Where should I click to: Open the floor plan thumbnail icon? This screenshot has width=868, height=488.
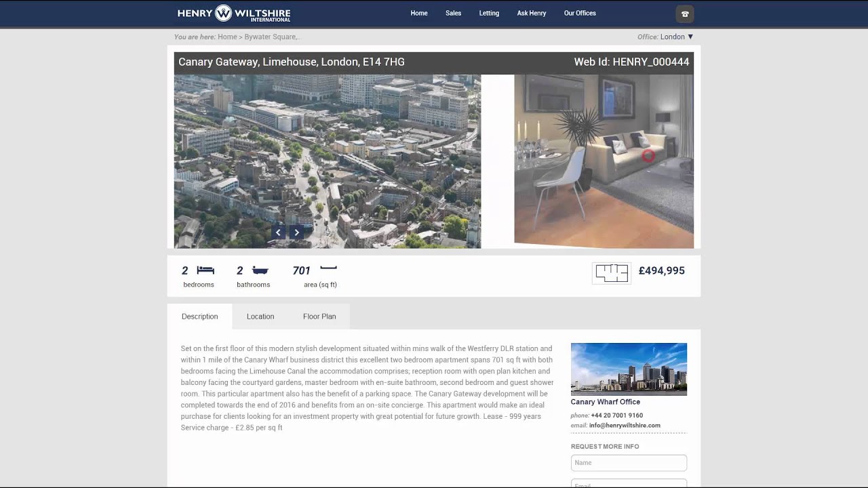612,273
